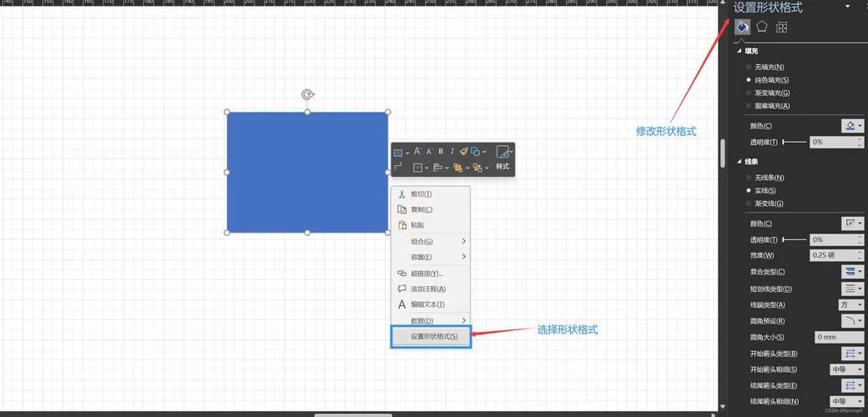868x417 pixels.
Task: Open the 复合类型(C) dropdown
Action: click(x=850, y=272)
